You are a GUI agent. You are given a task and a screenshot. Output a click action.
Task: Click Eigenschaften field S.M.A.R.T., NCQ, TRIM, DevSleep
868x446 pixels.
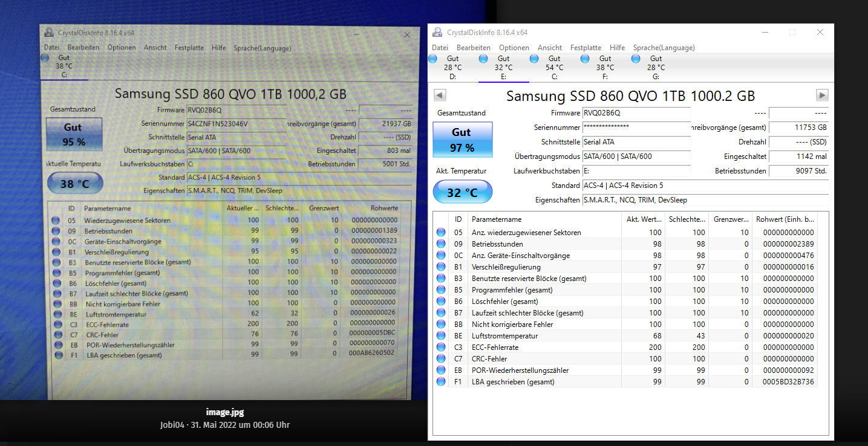[705, 200]
